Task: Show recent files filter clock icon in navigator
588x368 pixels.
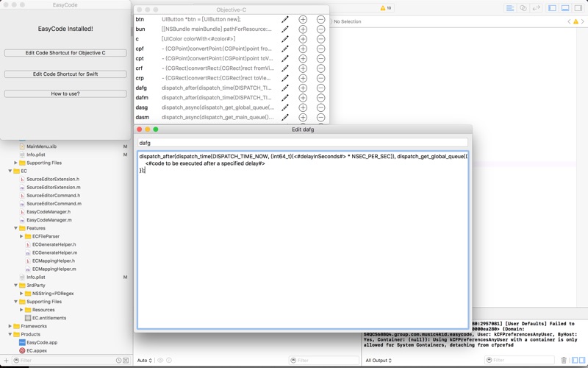Action: coord(118,360)
